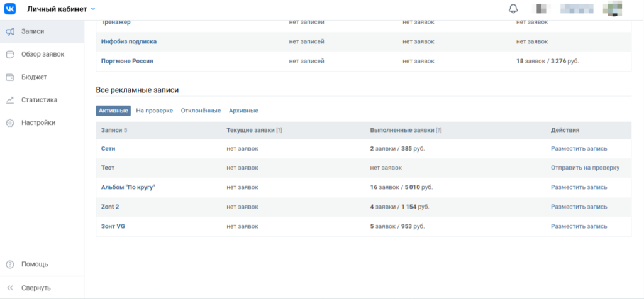This screenshot has height=299, width=644.
Task: Open the Архивные tab
Action: (x=243, y=111)
